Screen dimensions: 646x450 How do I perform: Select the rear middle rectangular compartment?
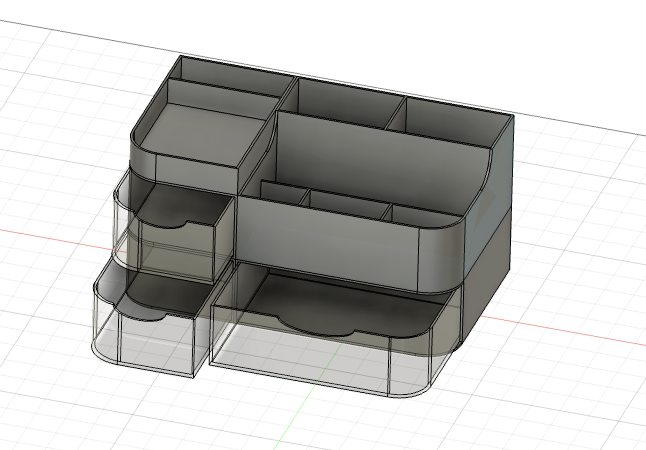click(342, 103)
